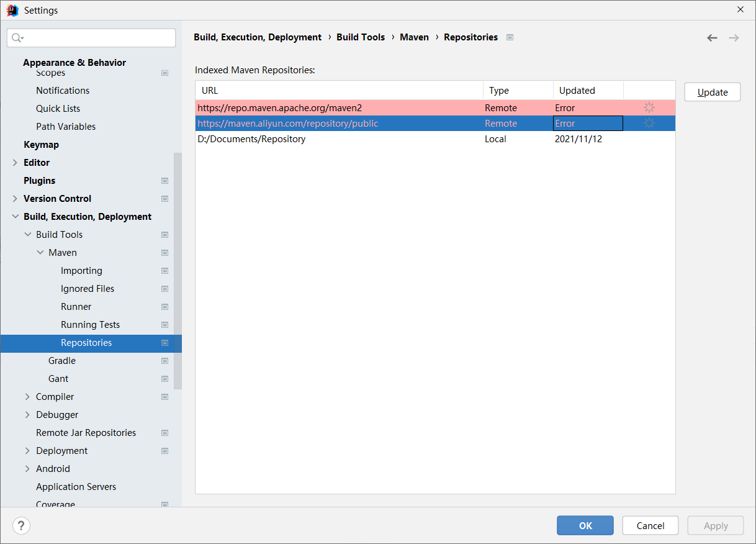Collapse the Maven tree node
The image size is (756, 544).
[x=40, y=253]
